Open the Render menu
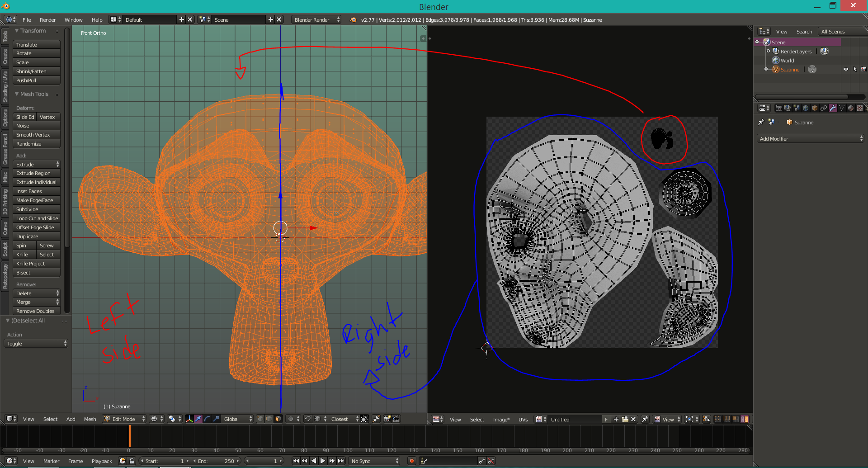The image size is (868, 468). pos(47,19)
